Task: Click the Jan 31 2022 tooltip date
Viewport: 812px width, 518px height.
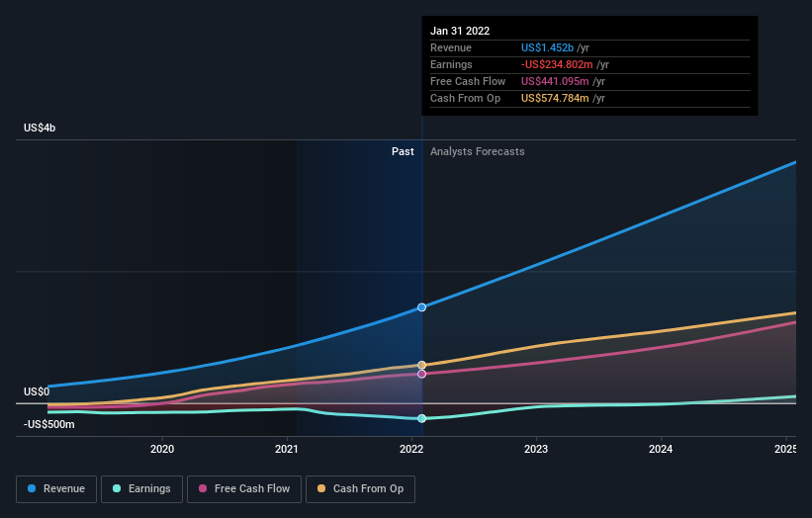Action: point(460,31)
